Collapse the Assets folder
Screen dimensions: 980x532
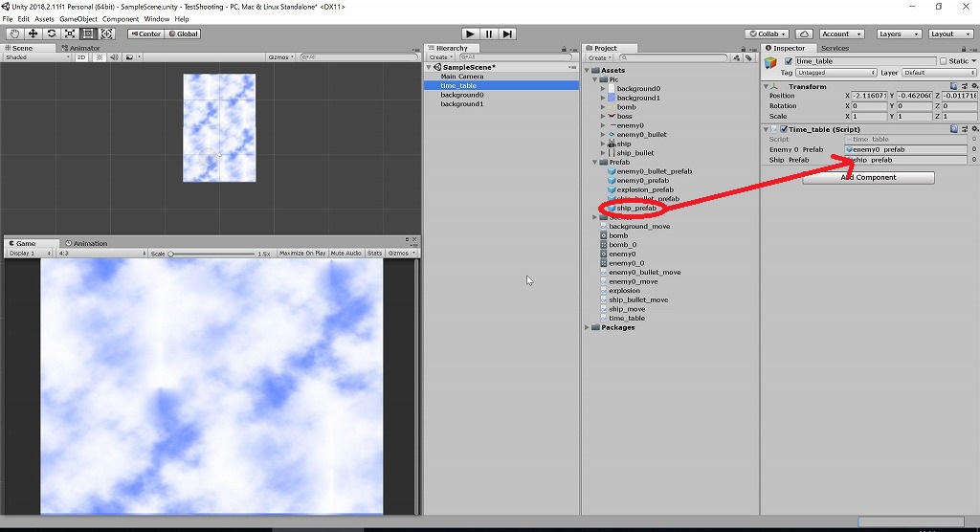[588, 71]
